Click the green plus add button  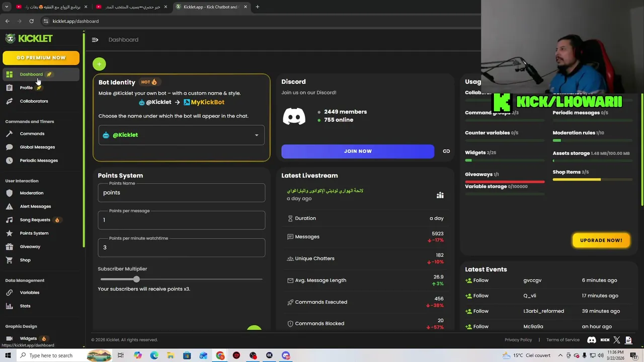click(x=99, y=64)
